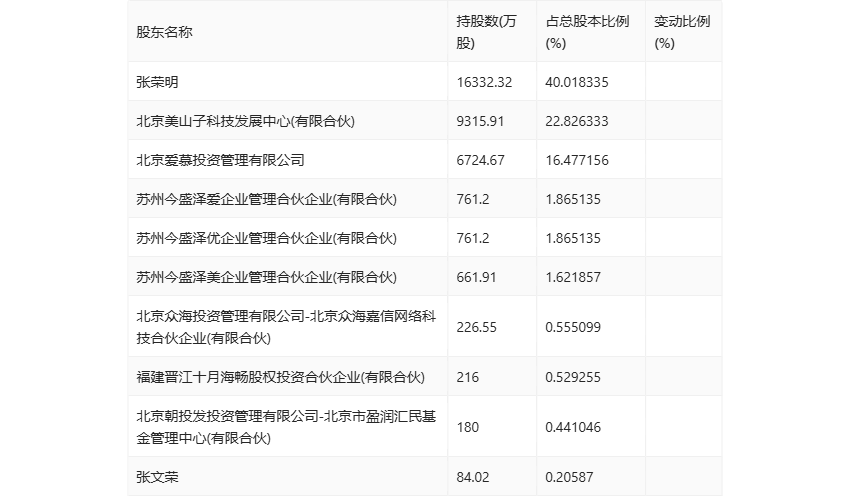Select 761.2 in the 苏州今盛泽优 row
The image size is (850, 496).
click(473, 238)
